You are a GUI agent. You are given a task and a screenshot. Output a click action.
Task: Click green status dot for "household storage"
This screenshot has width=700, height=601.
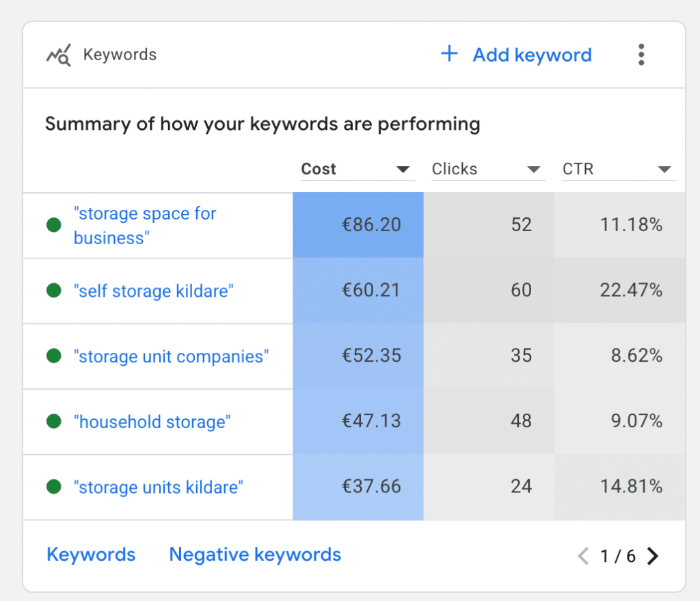[54, 421]
